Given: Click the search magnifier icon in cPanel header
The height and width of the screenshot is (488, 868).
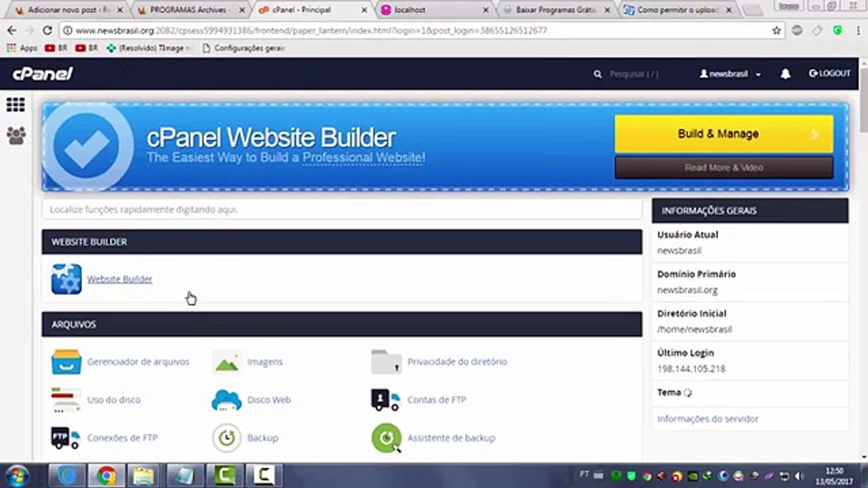Looking at the screenshot, I should [597, 74].
